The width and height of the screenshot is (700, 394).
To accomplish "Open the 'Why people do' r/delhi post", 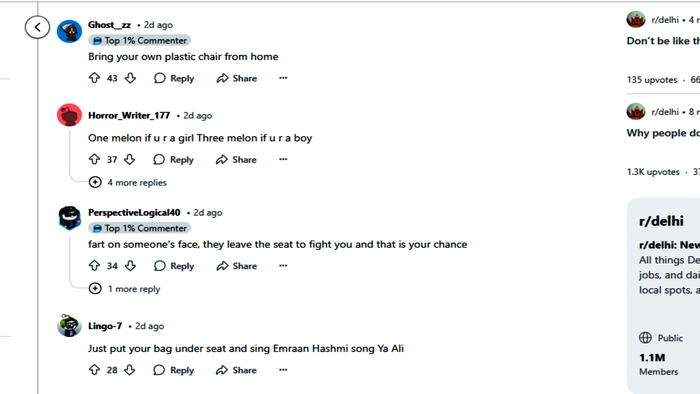I will tap(663, 133).
